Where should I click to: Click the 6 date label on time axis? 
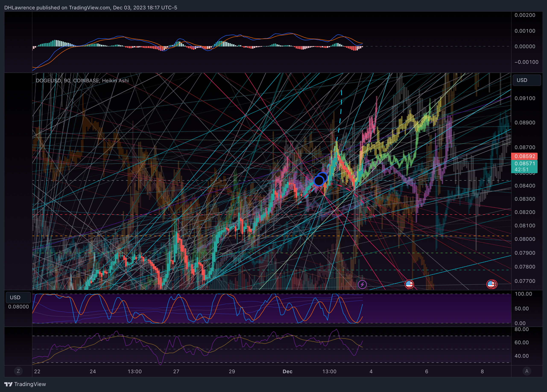point(427,371)
